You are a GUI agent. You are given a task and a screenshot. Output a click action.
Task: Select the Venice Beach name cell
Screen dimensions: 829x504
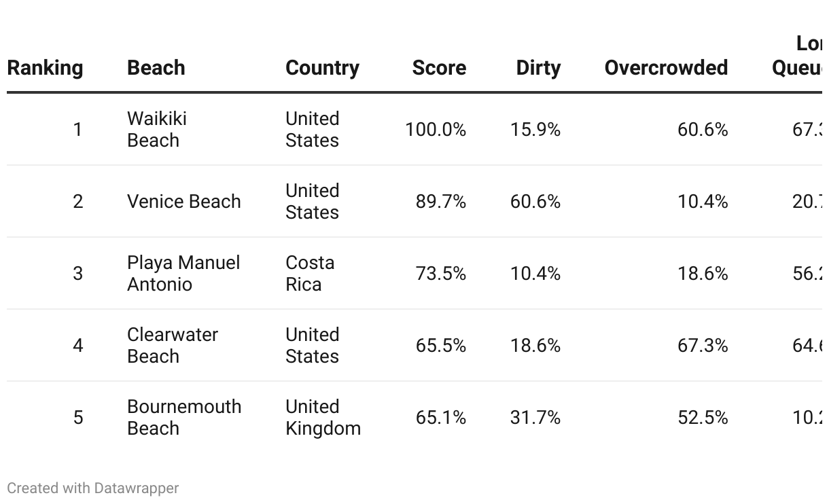(183, 202)
